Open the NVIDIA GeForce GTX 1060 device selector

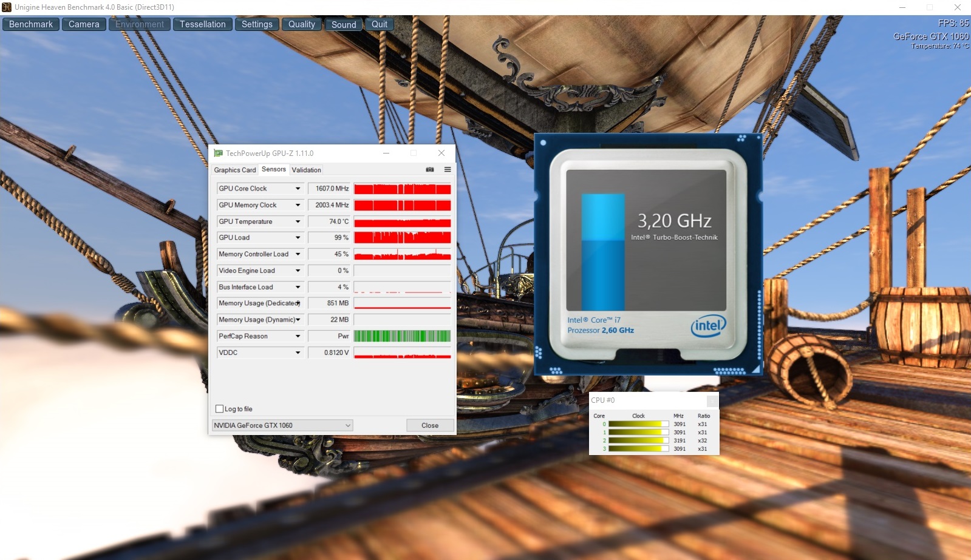pos(282,425)
